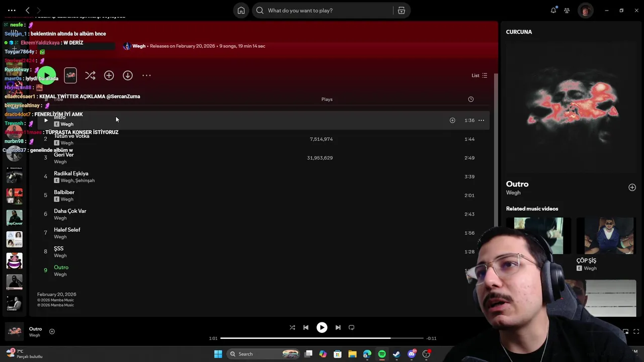Open ÇÖP ŞİŞ related music video thumbnail

(606, 236)
